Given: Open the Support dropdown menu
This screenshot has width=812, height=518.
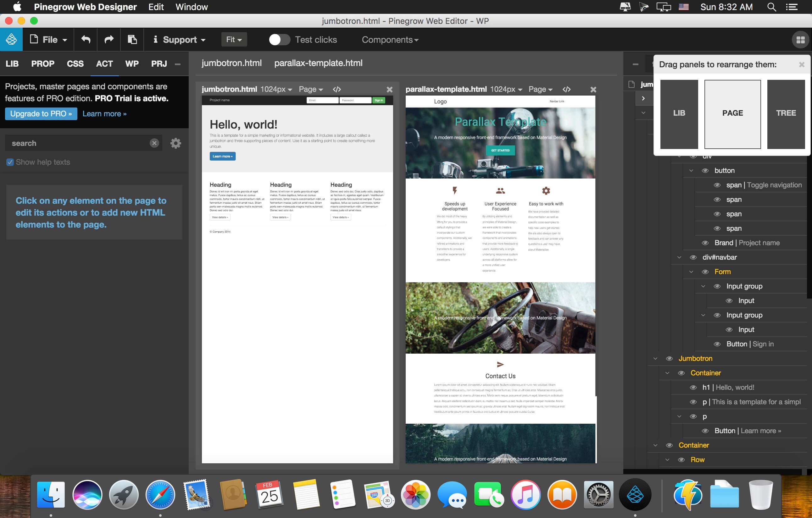Looking at the screenshot, I should coord(179,39).
